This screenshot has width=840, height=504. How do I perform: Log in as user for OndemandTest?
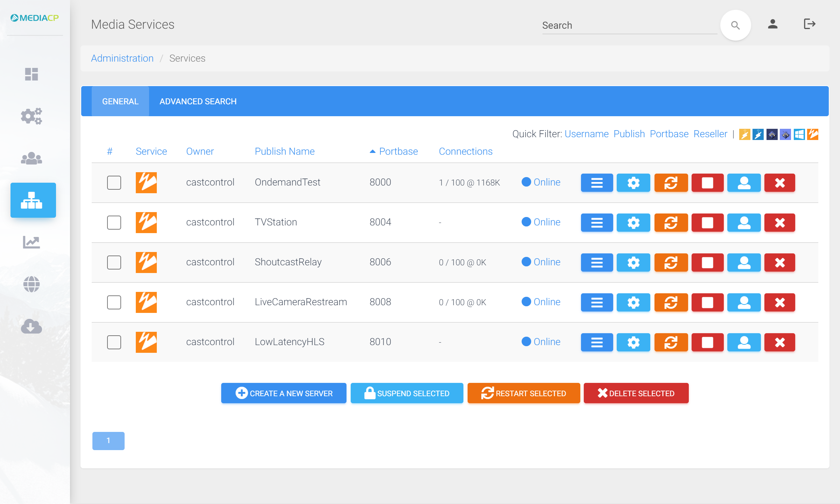tap(744, 183)
